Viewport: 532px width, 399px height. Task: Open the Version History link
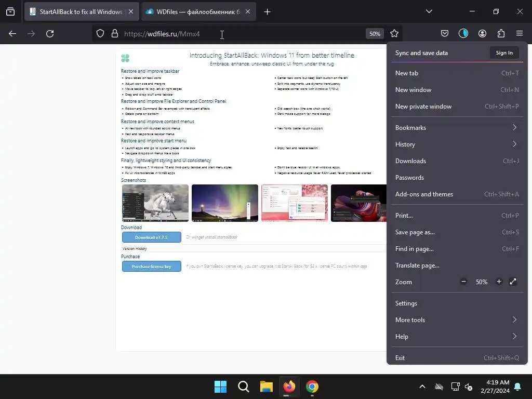[x=135, y=249]
